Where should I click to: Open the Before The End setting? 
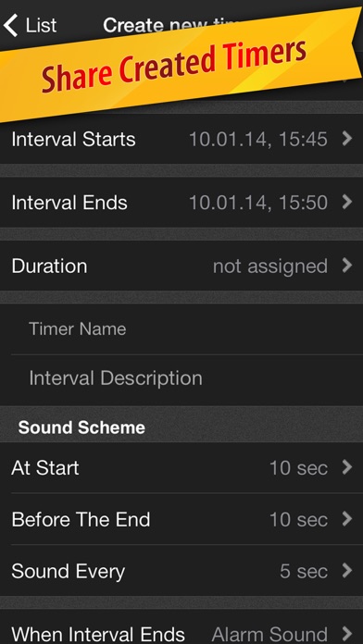click(x=181, y=519)
